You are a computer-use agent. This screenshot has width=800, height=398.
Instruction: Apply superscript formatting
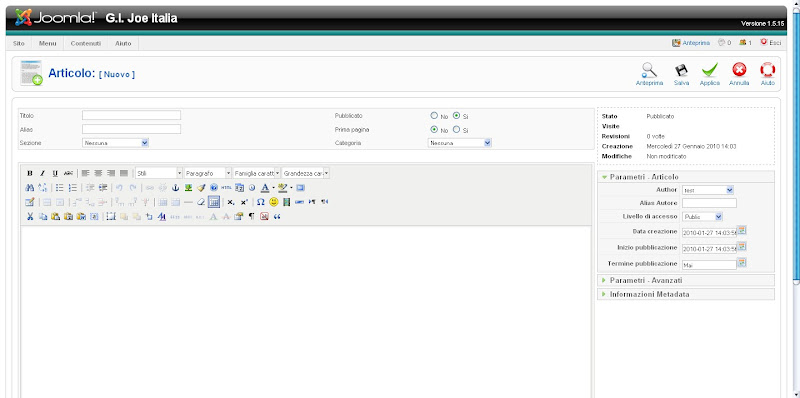(x=244, y=203)
